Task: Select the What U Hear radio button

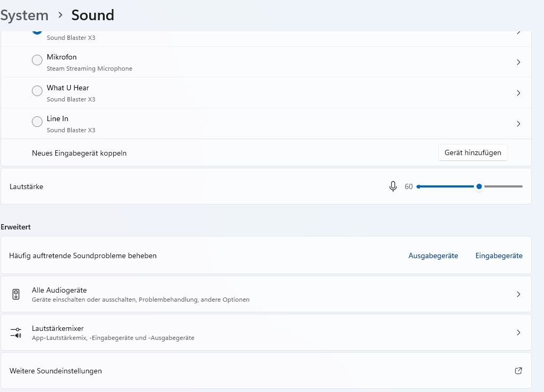Action: pos(37,91)
